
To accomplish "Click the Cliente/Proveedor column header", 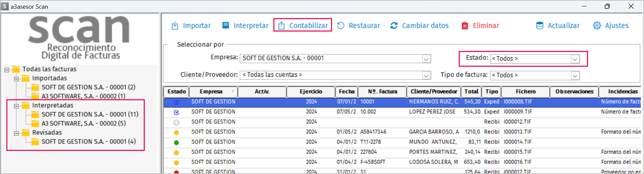I will click(x=434, y=92).
